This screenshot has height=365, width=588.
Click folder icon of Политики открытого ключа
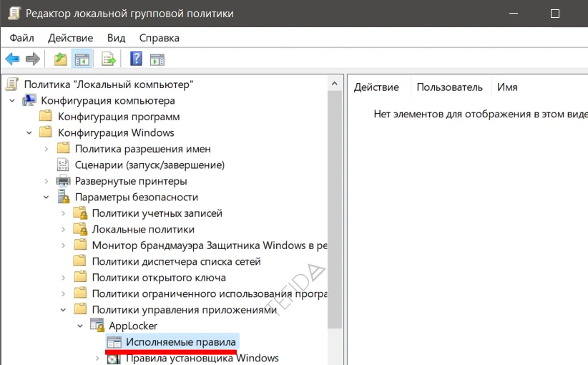(x=80, y=277)
